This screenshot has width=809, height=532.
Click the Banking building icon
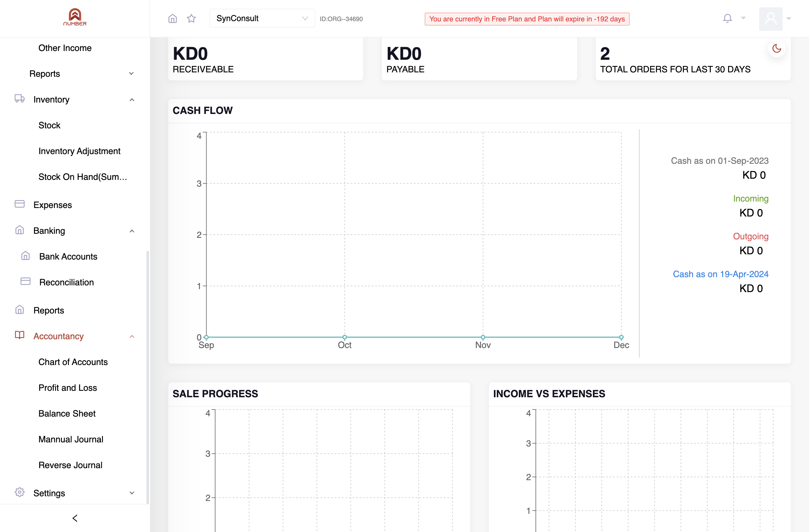point(20,230)
